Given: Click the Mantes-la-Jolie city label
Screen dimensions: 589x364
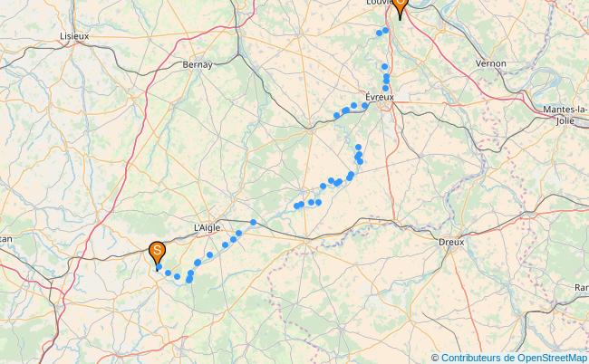Looking at the screenshot, I should point(565,115).
